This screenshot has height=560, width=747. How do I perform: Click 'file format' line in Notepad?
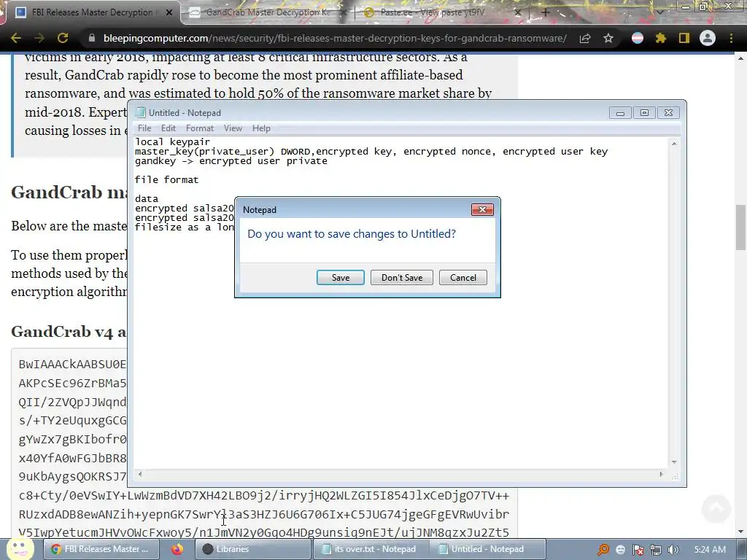tap(167, 179)
